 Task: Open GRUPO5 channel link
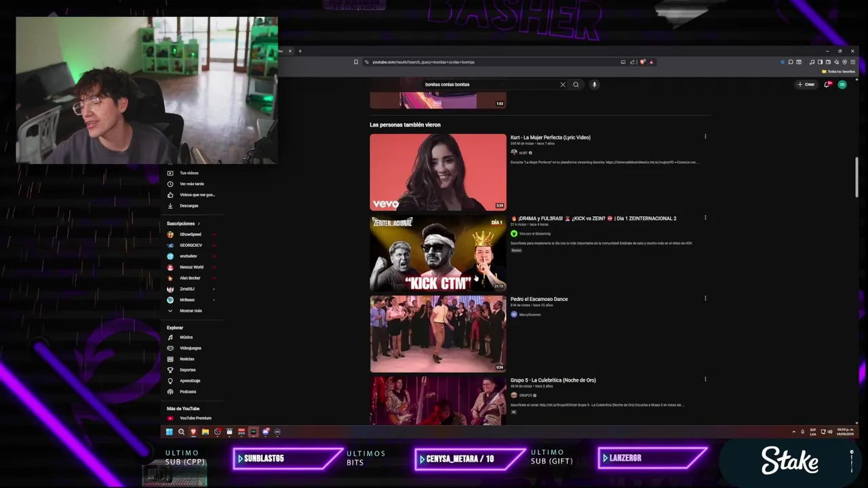click(x=526, y=395)
